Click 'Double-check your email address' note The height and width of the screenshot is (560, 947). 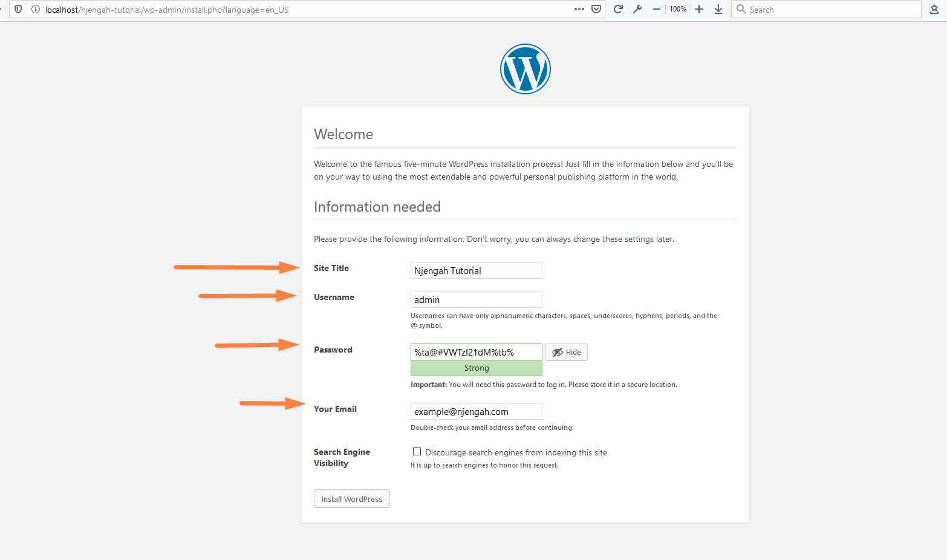pyautogui.click(x=492, y=428)
